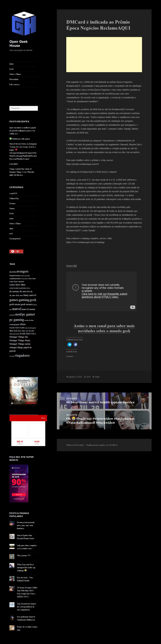
Task: Open thumbnail for Marvel Spider Man Denim Jacket
Action: pos(12,536)
